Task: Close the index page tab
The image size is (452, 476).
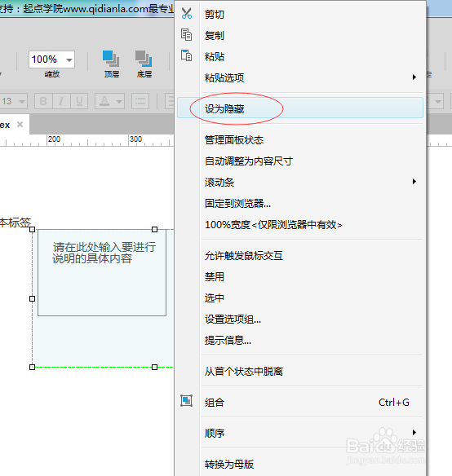Action: point(20,124)
